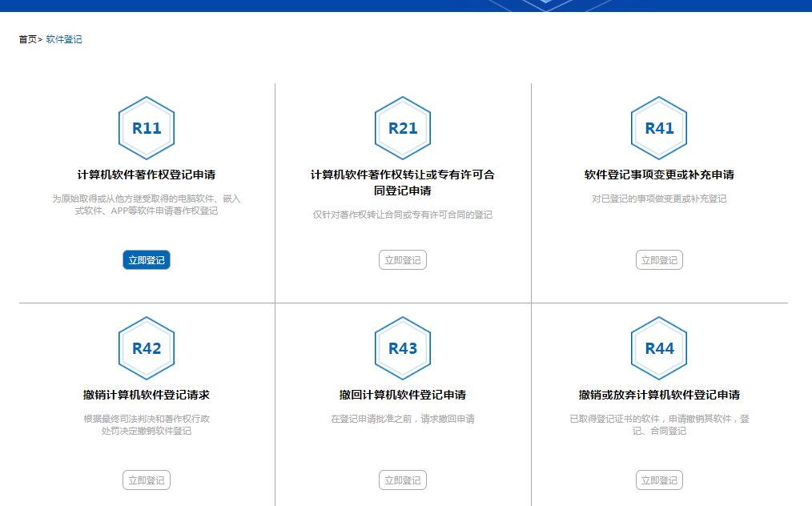Select the R44 withdrawal registration icon
This screenshot has height=506, width=812.
point(658,347)
